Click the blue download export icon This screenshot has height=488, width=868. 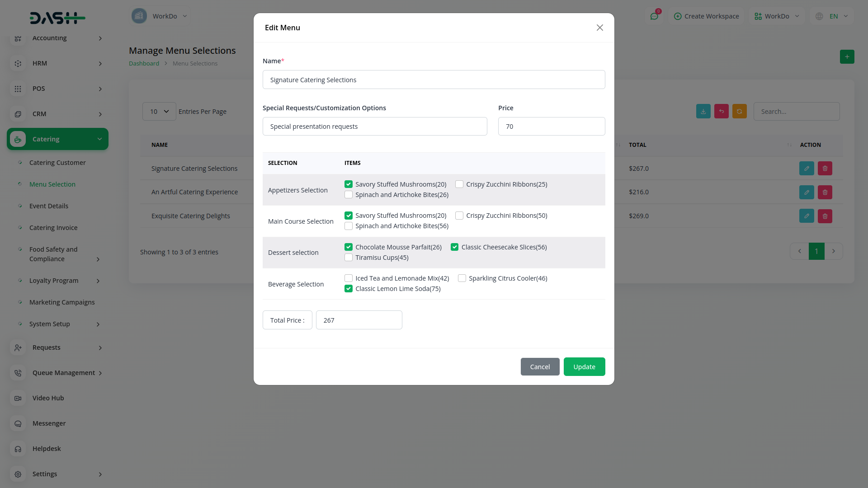(703, 112)
